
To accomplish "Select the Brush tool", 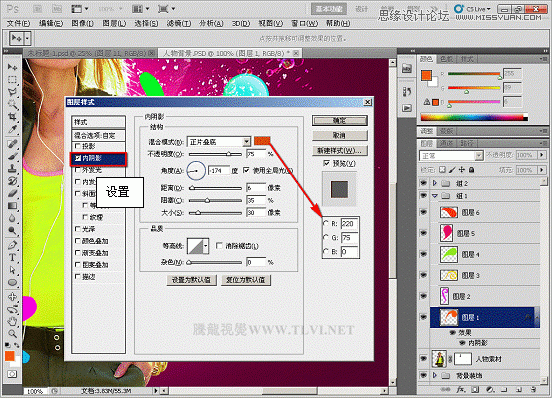I will pos(12,156).
